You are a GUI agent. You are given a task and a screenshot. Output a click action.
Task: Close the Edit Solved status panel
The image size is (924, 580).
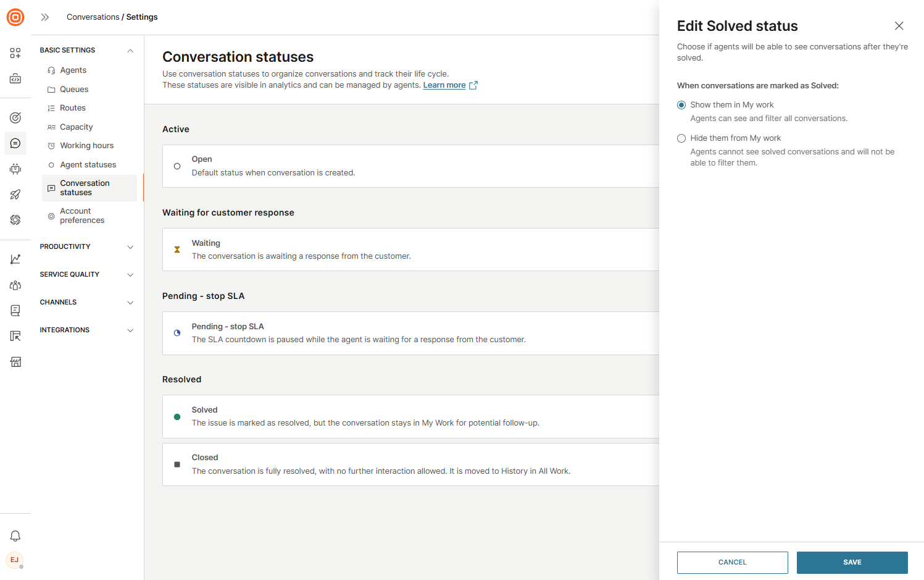click(899, 26)
